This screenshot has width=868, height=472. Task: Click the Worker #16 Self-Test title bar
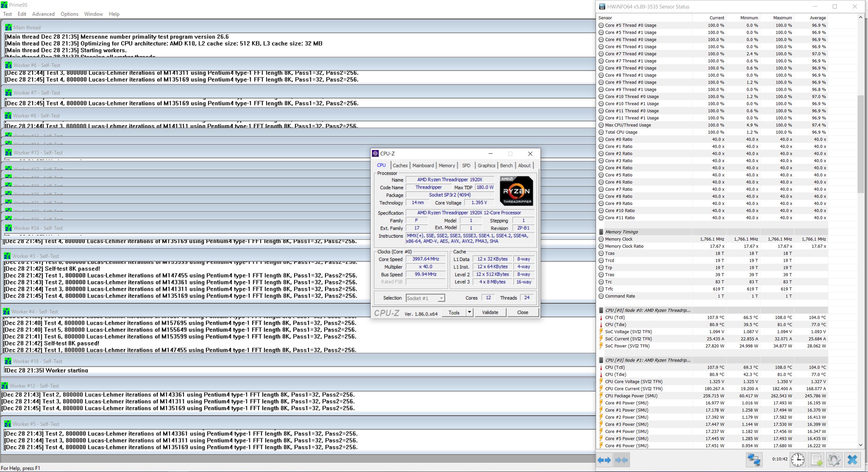[298, 361]
